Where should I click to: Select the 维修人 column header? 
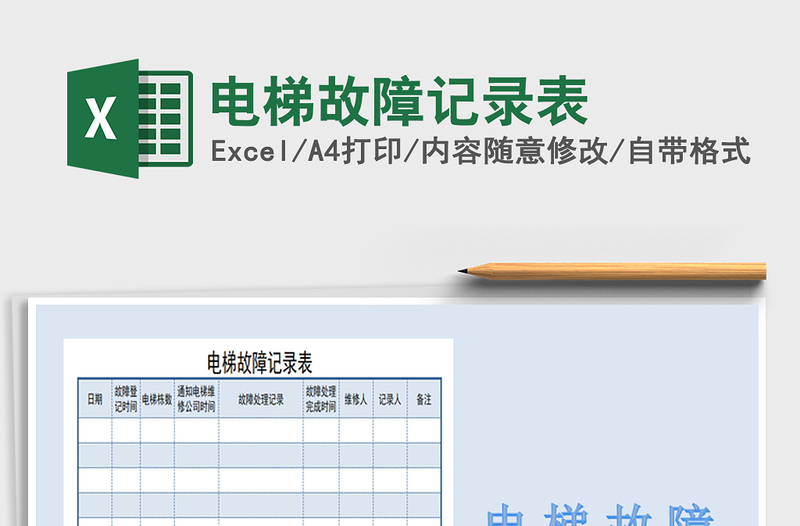[x=356, y=398]
